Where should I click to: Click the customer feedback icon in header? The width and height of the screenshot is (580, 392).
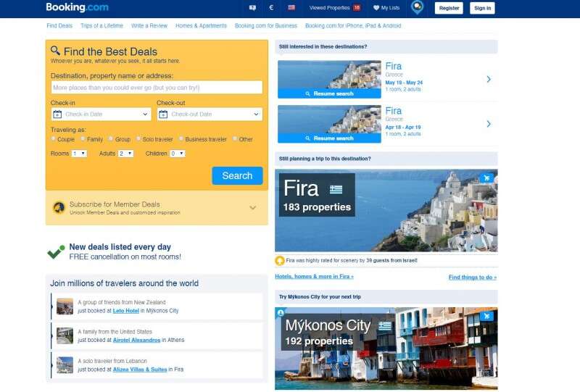tap(252, 8)
